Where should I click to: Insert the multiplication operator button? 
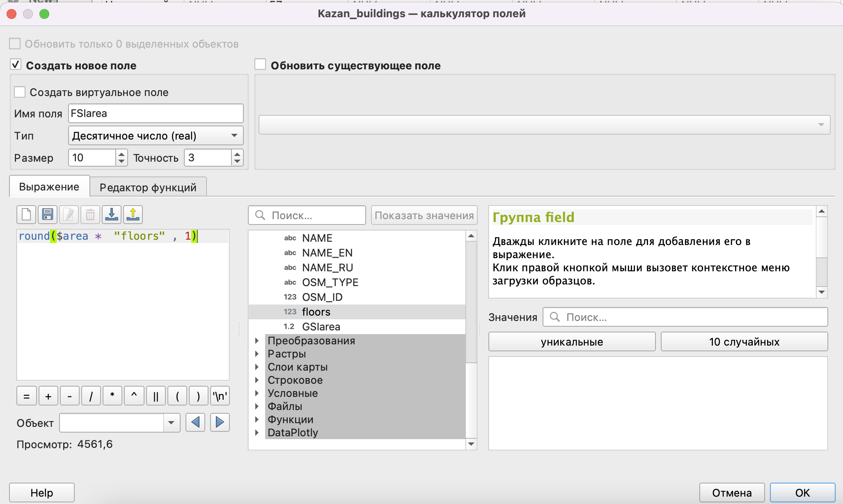click(112, 396)
